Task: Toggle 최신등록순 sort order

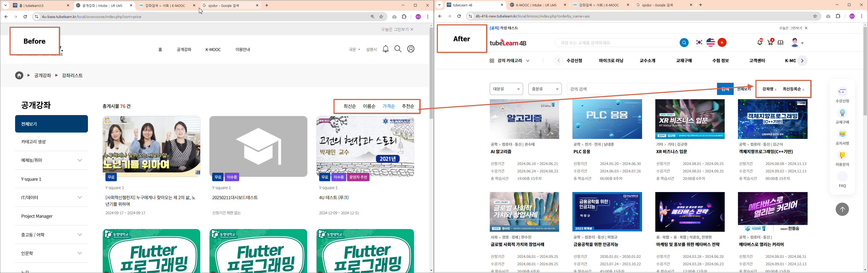Action: (793, 89)
